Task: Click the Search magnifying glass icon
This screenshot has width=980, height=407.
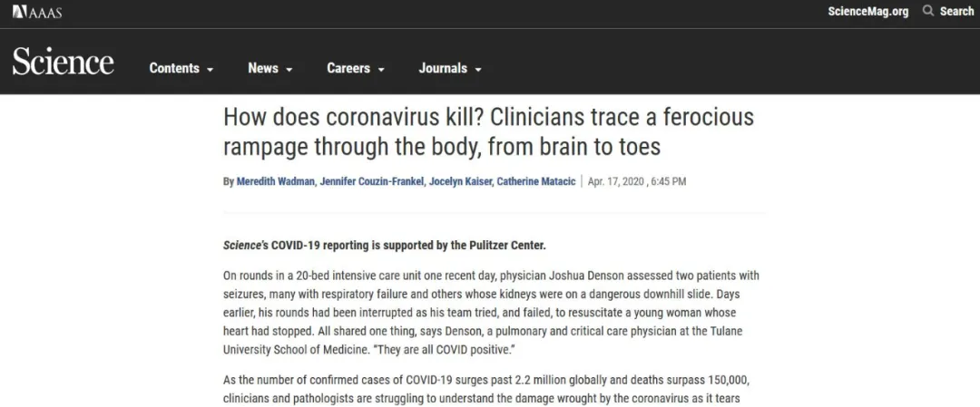Action: (x=928, y=11)
